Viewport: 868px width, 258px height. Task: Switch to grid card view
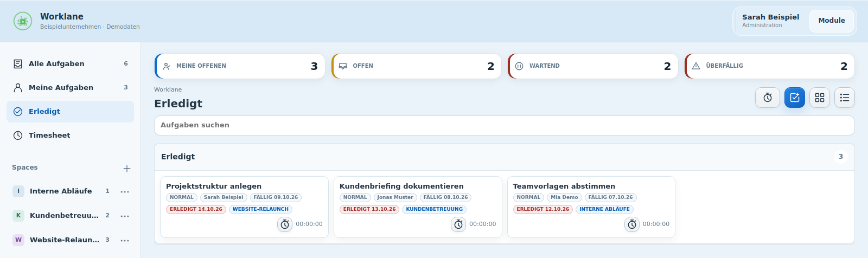click(x=820, y=98)
